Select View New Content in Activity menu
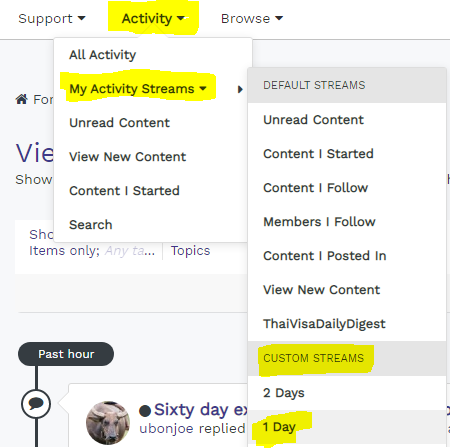Viewport: 450px width, 448px height. [x=127, y=157]
